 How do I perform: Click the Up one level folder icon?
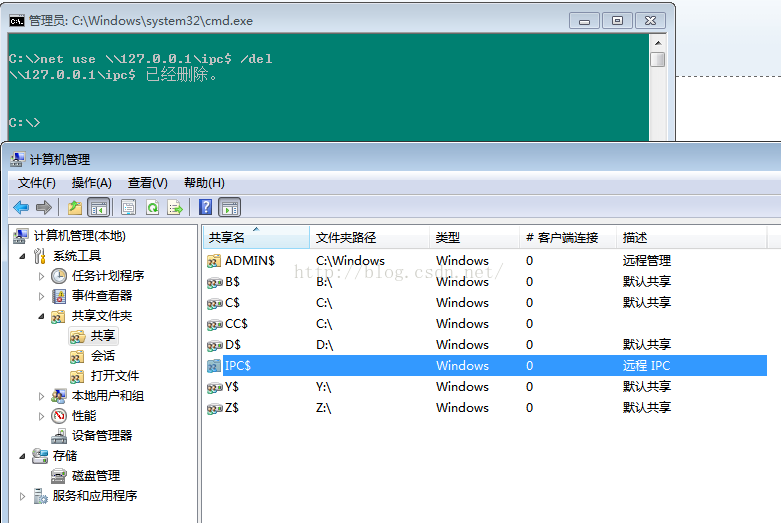(75, 207)
